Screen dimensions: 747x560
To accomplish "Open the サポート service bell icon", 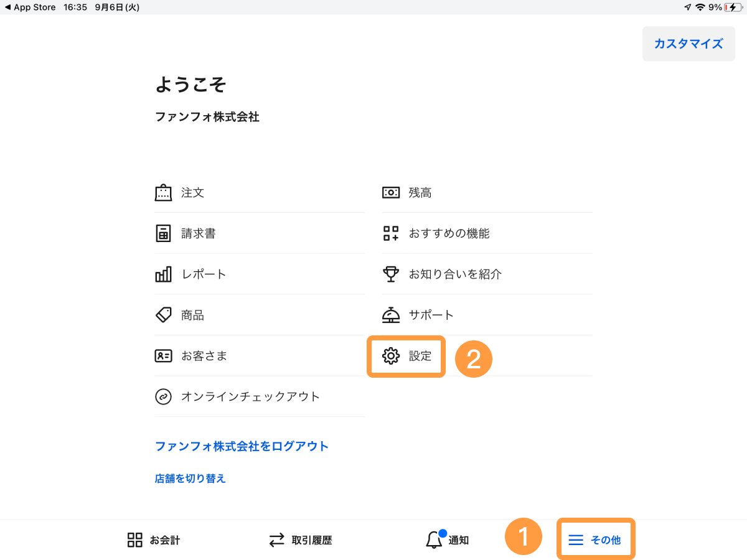I will click(x=391, y=315).
